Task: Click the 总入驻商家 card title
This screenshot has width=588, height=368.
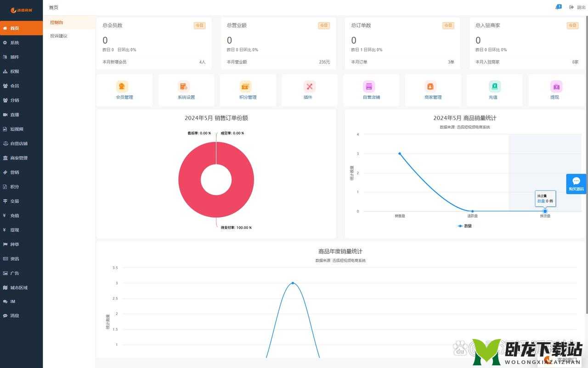Action: 488,25
